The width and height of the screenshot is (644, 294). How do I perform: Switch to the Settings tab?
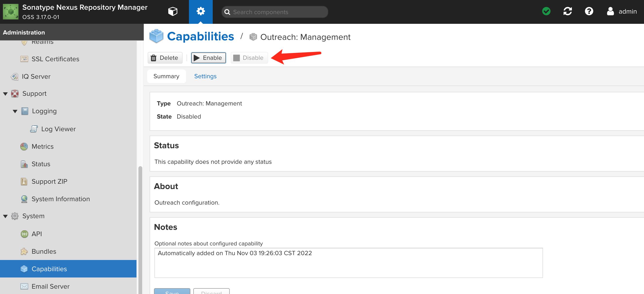(205, 76)
